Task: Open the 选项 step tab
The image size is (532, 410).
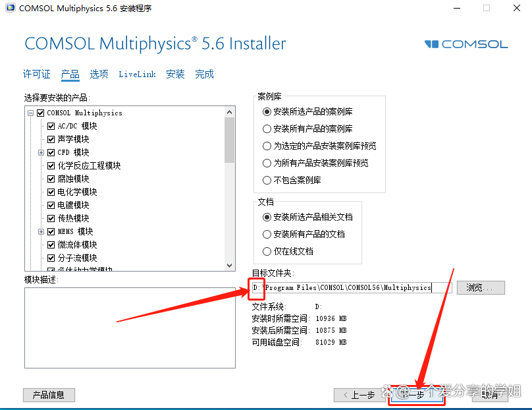Action: [x=99, y=74]
